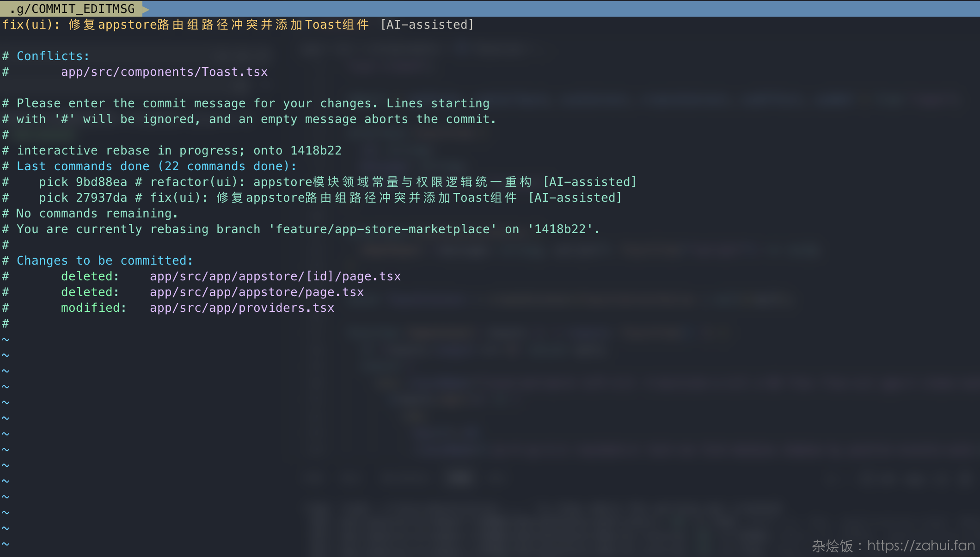Viewport: 980px width, 557px height.
Task: Click the 'Changes to be committed:' heading
Action: pyautogui.click(x=104, y=260)
